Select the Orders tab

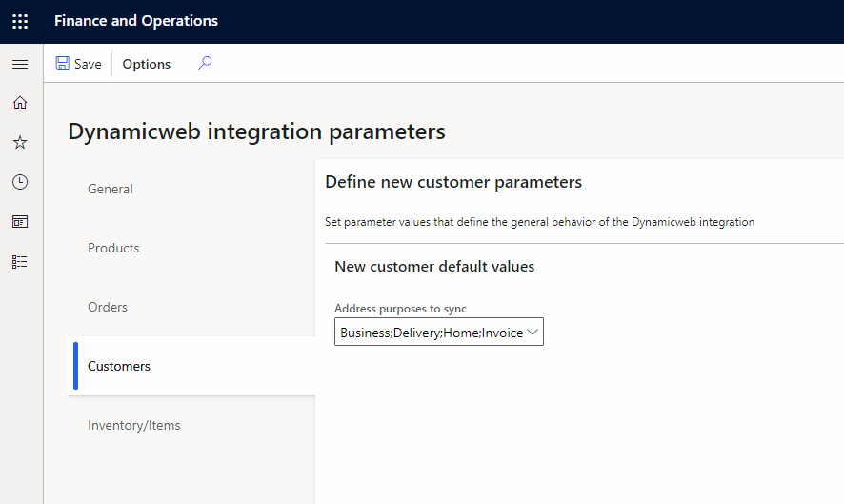108,307
